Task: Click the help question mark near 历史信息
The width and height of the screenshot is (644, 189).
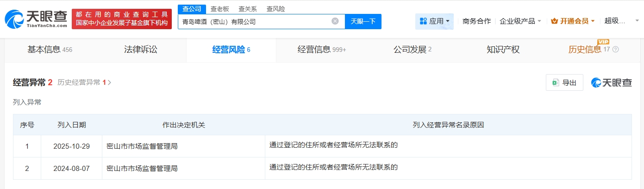Action: [615, 50]
